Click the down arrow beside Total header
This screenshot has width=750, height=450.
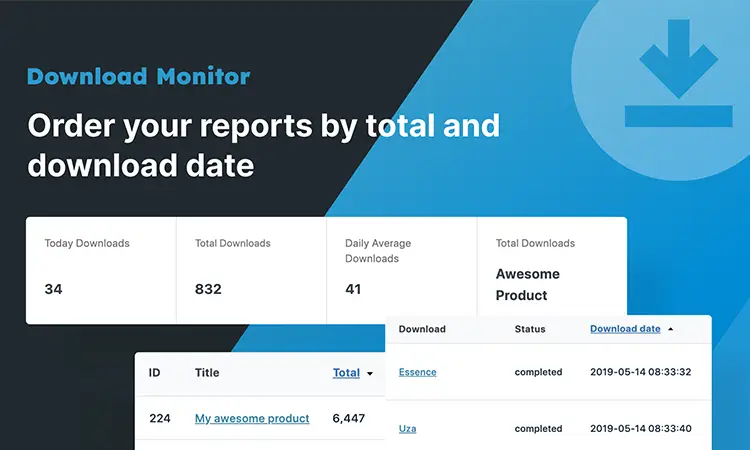click(370, 374)
